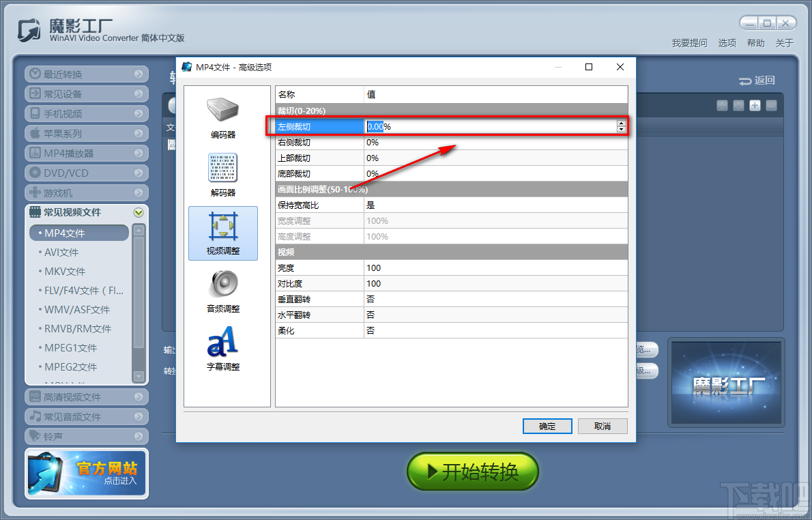Select the 底部裁切 row value
Screen dimensions: 812x520
click(x=495, y=173)
